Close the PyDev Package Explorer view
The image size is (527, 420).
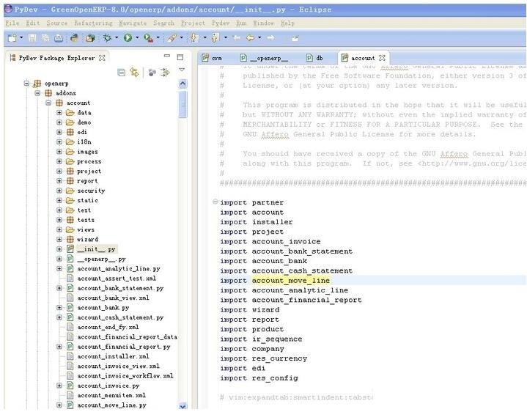point(102,58)
